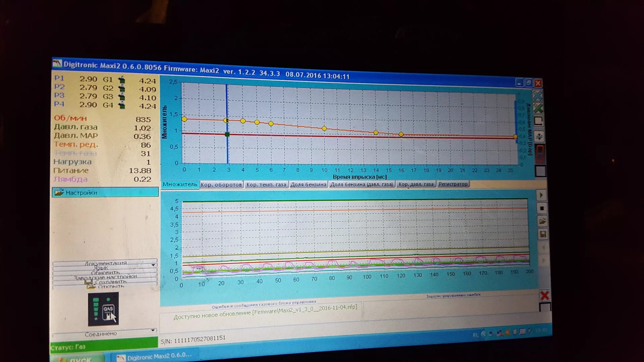Screen dimensions: 644x362
Task: Select multiplier curve point at 25 ms
Action: [515, 137]
